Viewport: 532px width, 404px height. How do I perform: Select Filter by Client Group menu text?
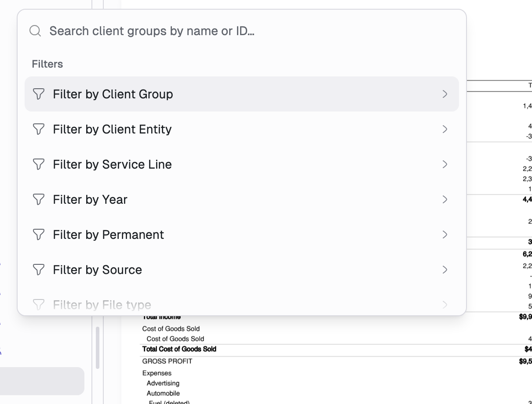pos(113,94)
